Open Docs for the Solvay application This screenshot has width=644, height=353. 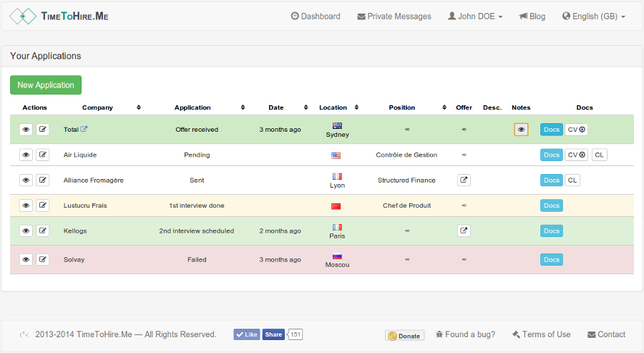point(552,260)
